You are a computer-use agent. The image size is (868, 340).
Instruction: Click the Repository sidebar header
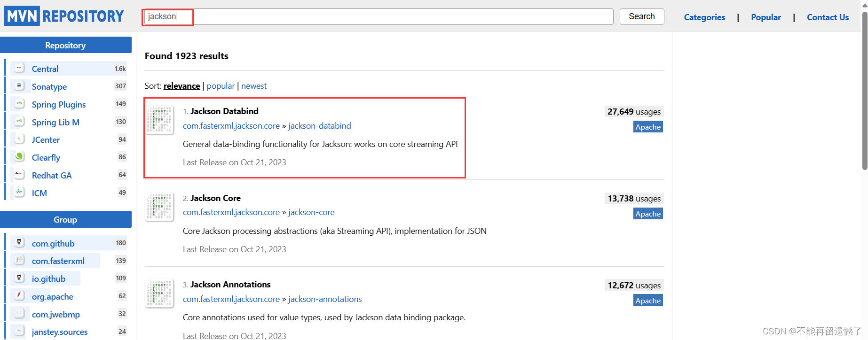(66, 45)
